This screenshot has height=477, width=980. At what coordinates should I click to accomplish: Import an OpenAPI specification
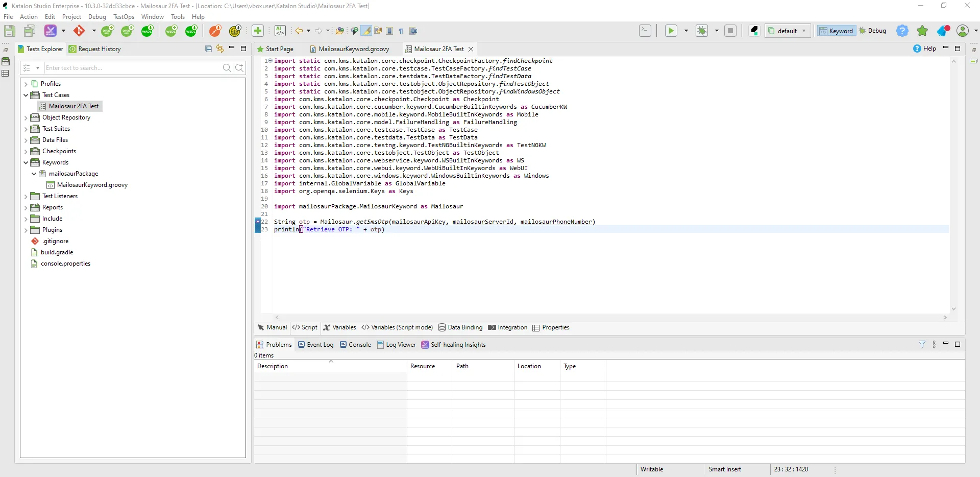(127, 31)
